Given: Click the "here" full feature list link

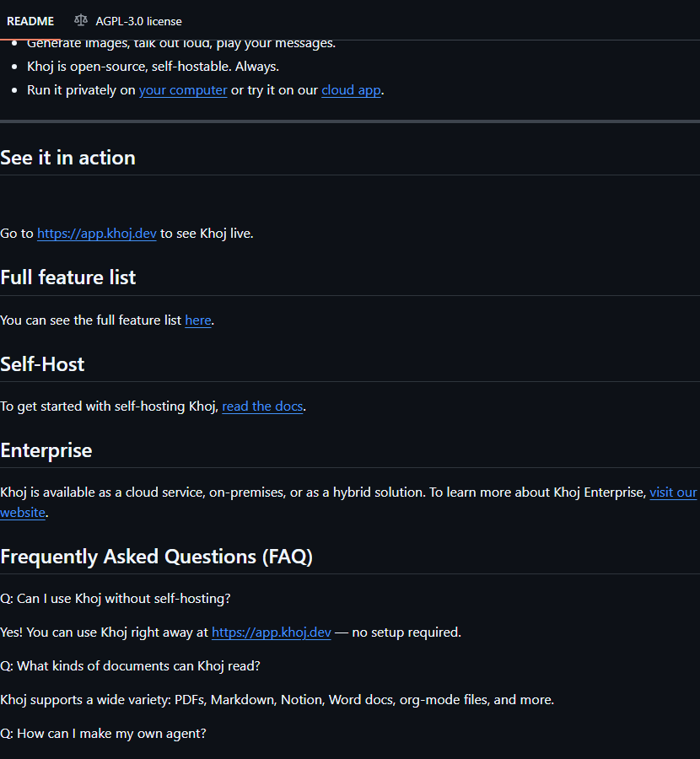Looking at the screenshot, I should (198, 320).
